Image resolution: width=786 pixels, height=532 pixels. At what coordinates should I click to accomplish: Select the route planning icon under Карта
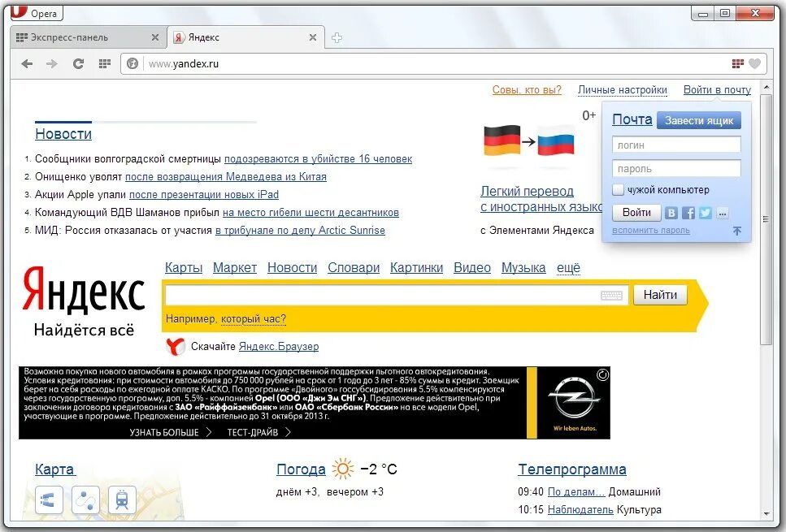pos(85,500)
